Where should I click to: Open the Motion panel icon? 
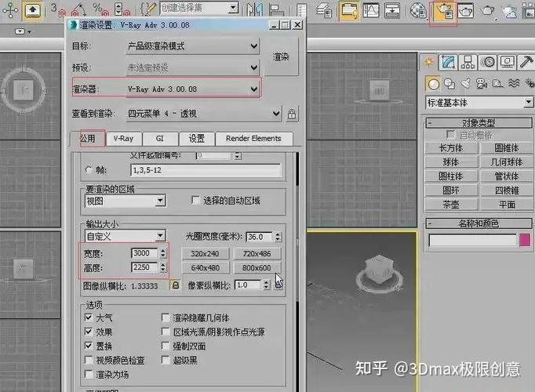pos(488,62)
